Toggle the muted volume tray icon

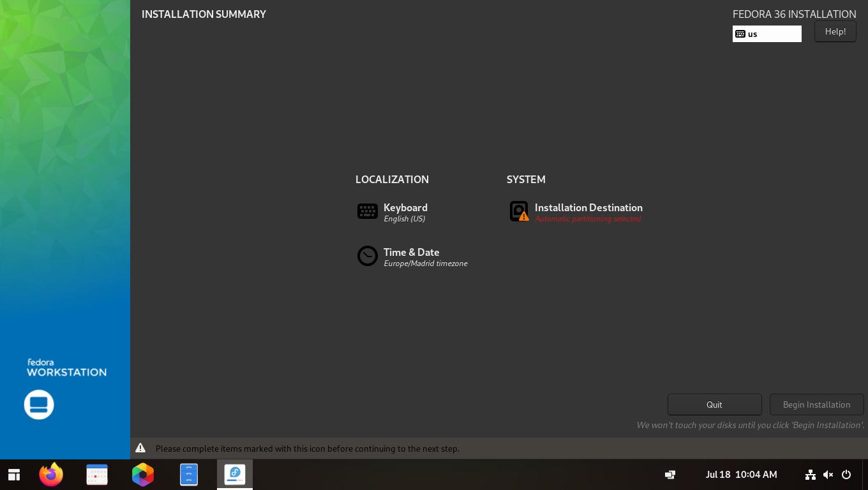coord(828,475)
